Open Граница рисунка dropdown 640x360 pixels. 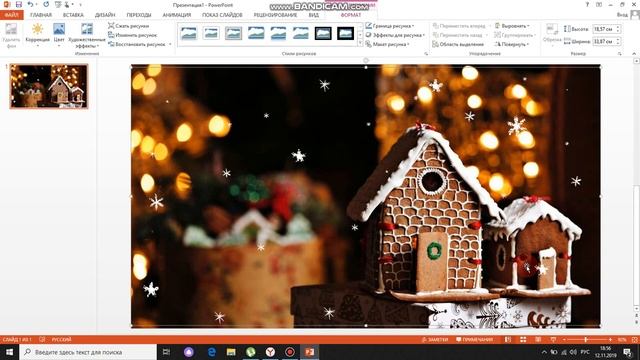pos(390,26)
